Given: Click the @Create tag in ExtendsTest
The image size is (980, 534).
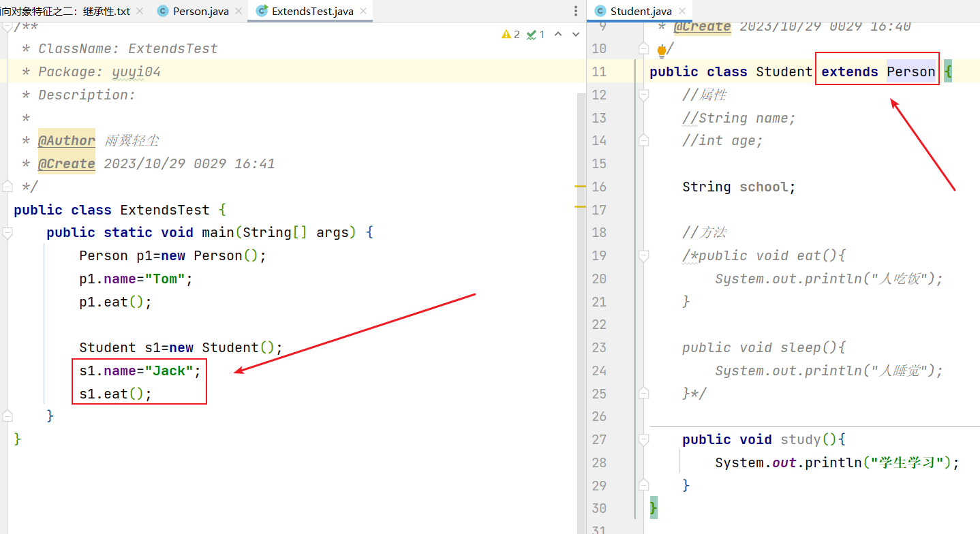Looking at the screenshot, I should click(67, 163).
